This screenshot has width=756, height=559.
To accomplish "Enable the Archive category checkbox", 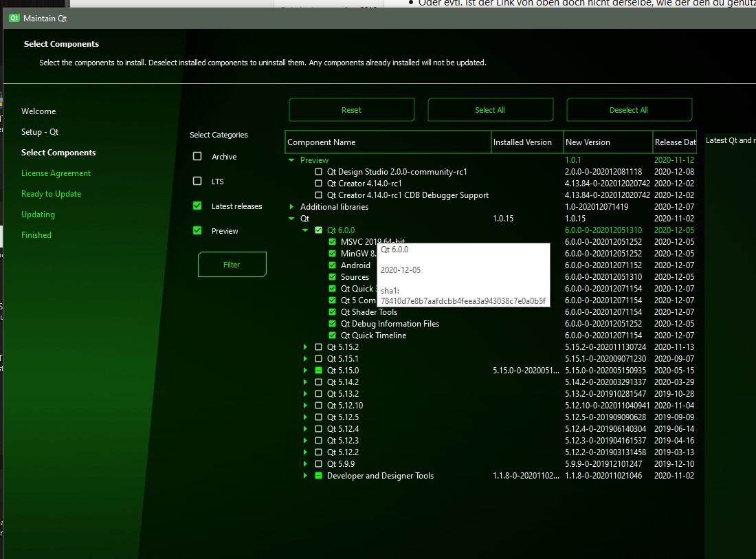I will point(197,156).
